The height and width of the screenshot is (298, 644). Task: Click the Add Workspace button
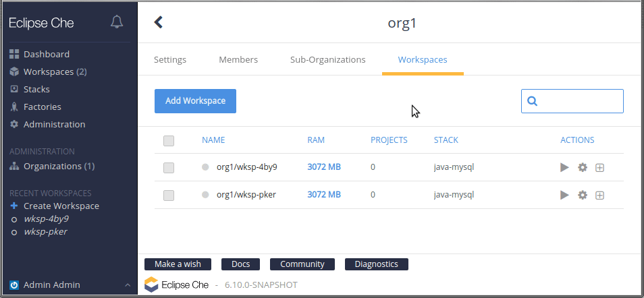(196, 101)
